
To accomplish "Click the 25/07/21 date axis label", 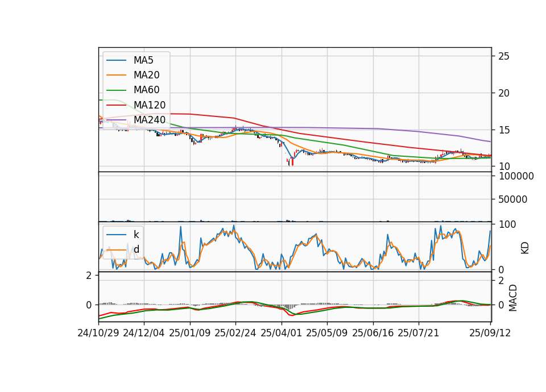I will tap(419, 333).
